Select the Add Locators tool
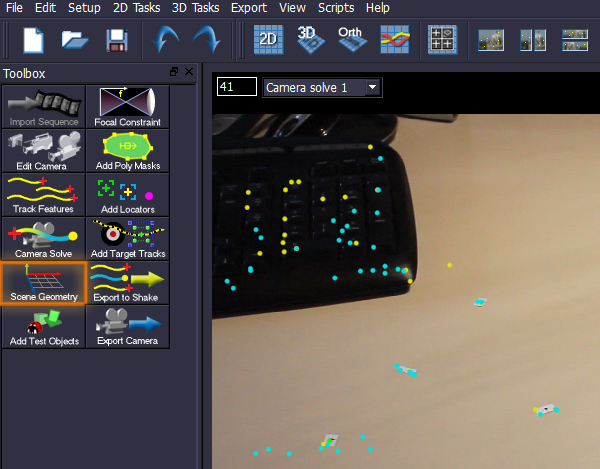Screen dimensions: 600x469 pyautogui.click(x=128, y=194)
